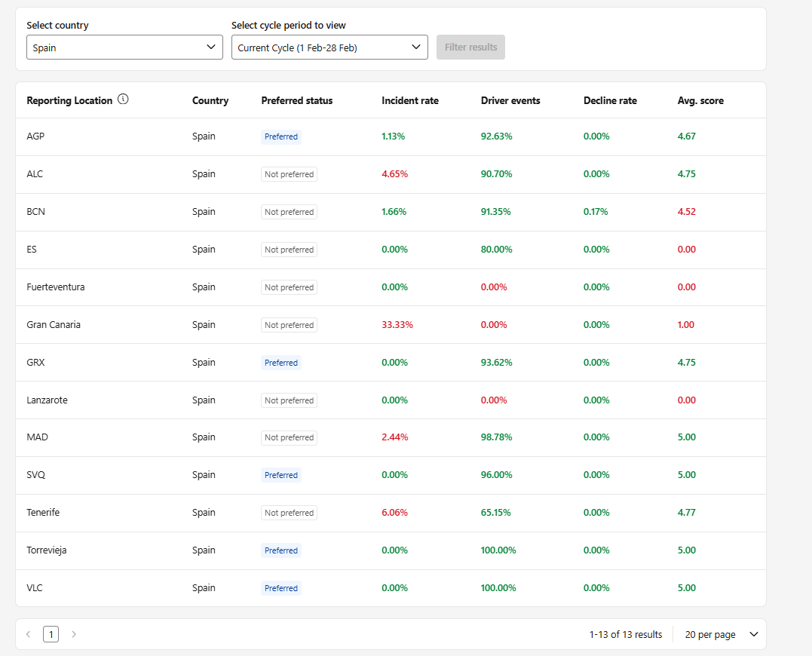Viewport: 812px width, 656px height.
Task: Click the Filter results button
Action: pos(470,47)
